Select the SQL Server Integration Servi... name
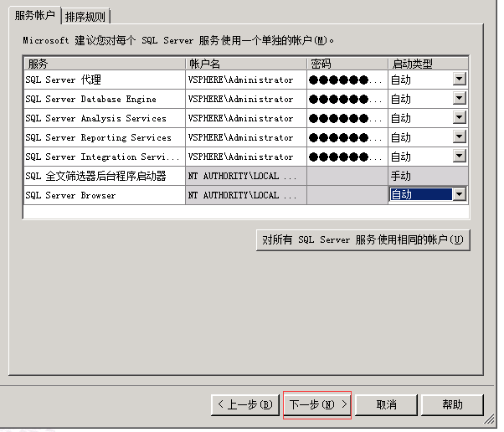 pyautogui.click(x=105, y=157)
